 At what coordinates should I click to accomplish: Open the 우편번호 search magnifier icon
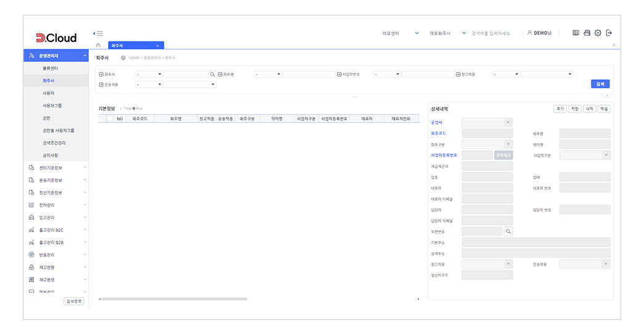pyautogui.click(x=508, y=232)
